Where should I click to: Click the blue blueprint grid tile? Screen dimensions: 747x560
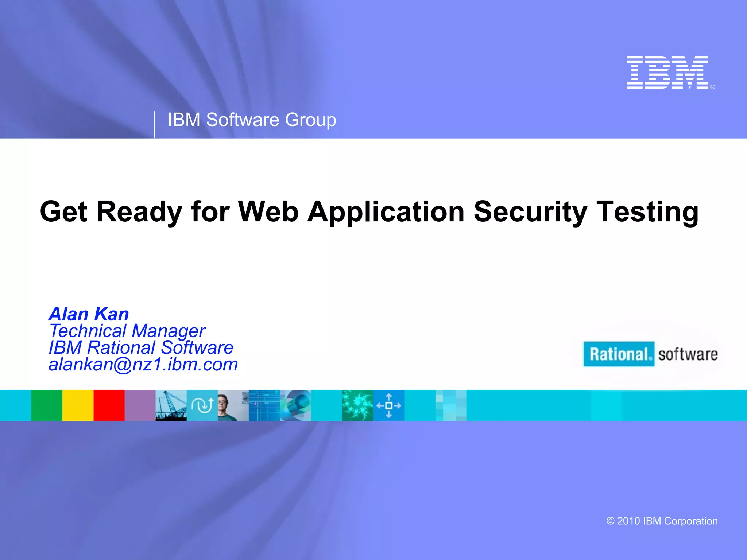tap(264, 405)
